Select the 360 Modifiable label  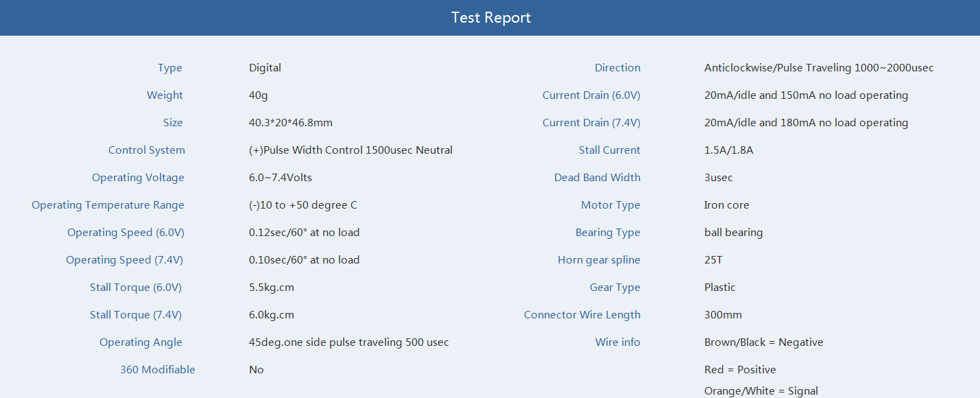click(x=158, y=370)
